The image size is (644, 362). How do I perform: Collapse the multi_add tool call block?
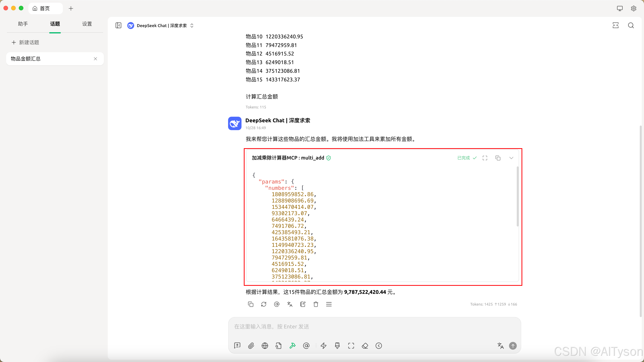pyautogui.click(x=511, y=158)
